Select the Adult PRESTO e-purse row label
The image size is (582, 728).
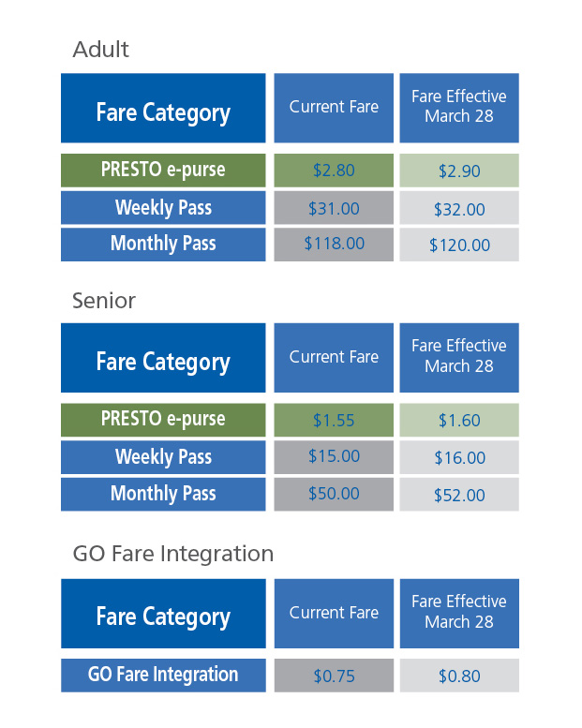click(x=163, y=171)
